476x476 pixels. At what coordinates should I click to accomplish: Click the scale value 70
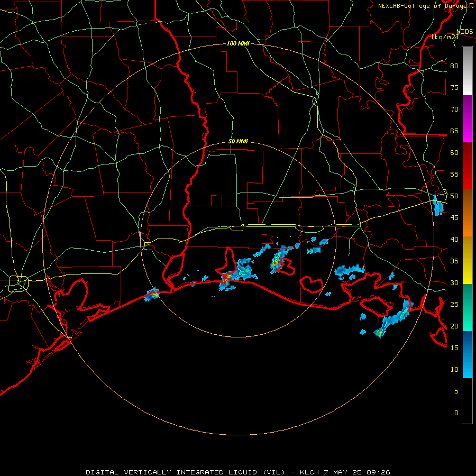pyautogui.click(x=454, y=109)
